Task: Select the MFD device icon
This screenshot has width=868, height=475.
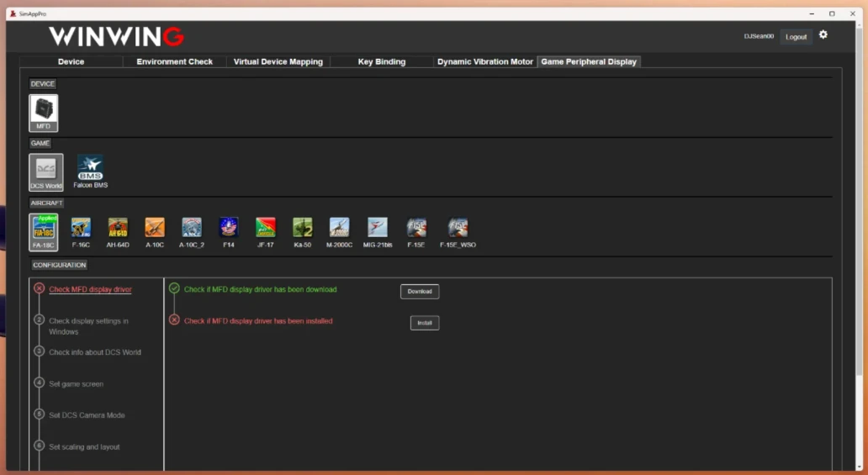Action: point(43,113)
